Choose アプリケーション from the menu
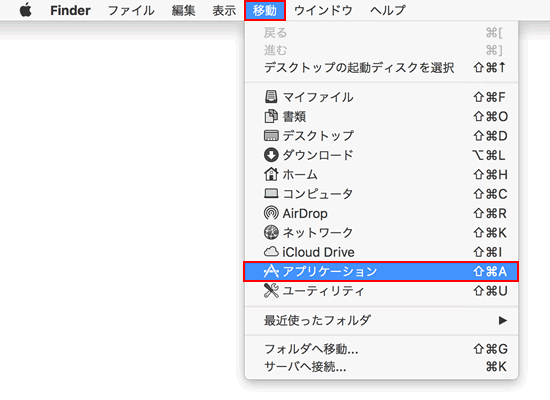The width and height of the screenshot is (550, 400). tap(381, 271)
